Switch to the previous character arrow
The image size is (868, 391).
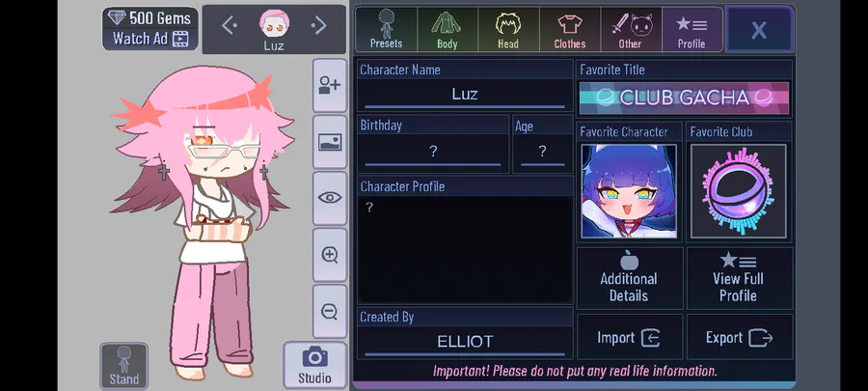(230, 25)
